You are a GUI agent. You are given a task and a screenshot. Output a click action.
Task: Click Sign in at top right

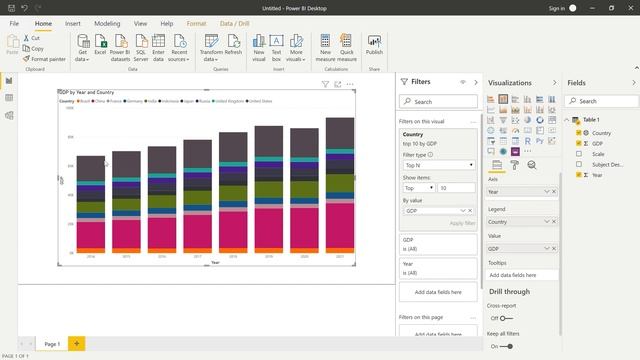[x=557, y=8]
